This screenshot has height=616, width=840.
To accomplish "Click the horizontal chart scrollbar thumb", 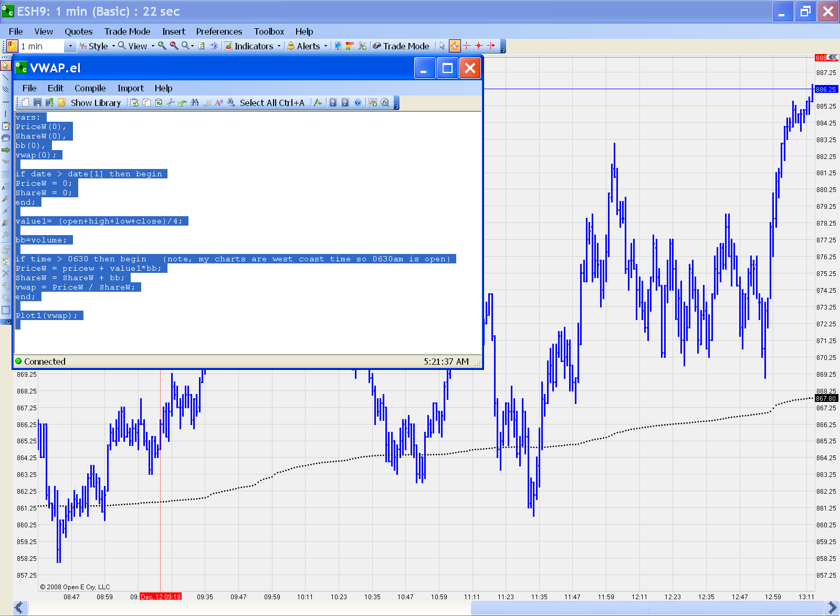I will coord(648,608).
